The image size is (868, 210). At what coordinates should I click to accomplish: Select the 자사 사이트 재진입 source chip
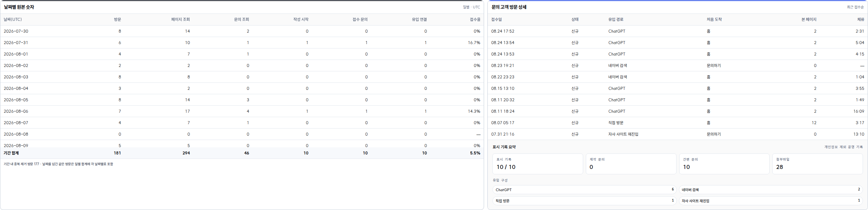pyautogui.click(x=771, y=201)
